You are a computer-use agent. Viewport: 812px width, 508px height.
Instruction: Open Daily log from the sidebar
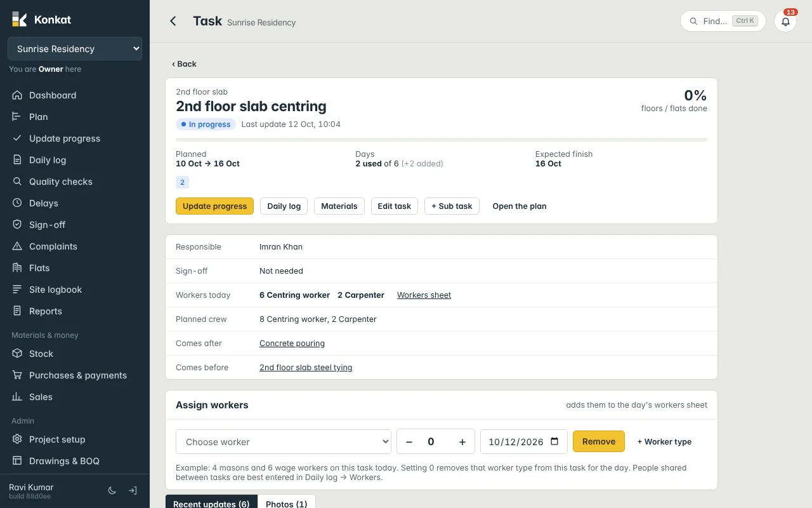(x=75, y=160)
